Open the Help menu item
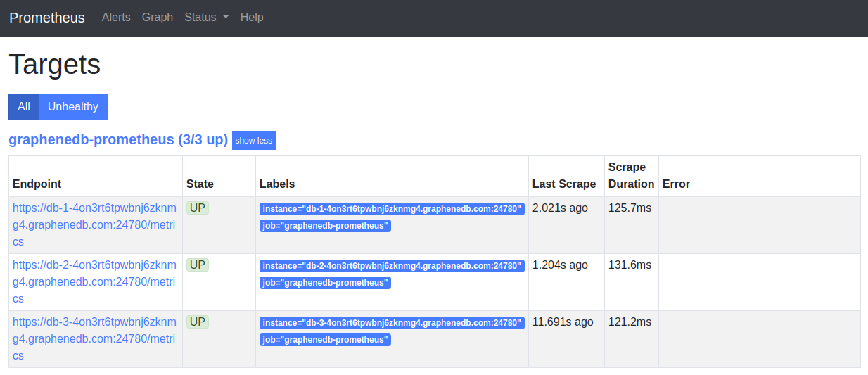The image size is (868, 375). click(252, 17)
